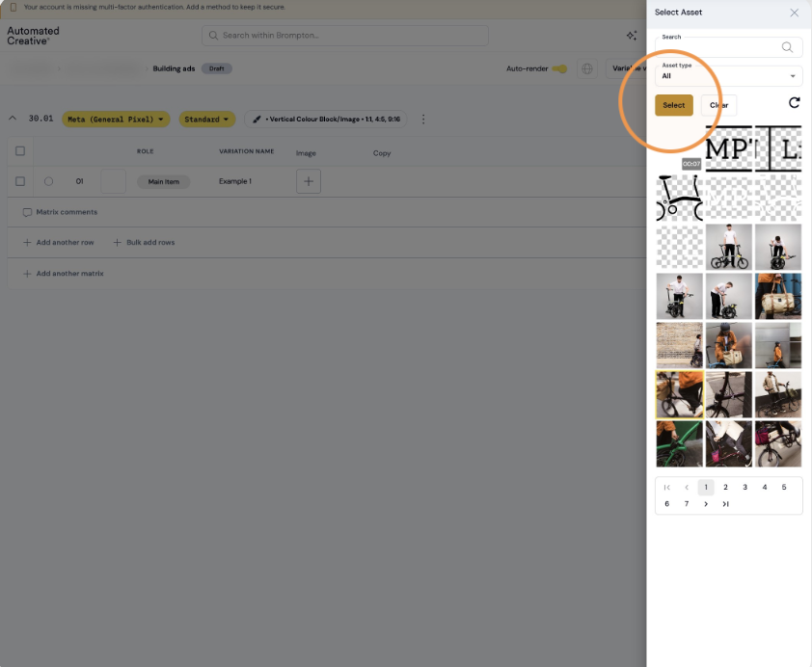Collapse the 30.01 matrix chevron
Image resolution: width=812 pixels, height=667 pixels.
point(13,119)
